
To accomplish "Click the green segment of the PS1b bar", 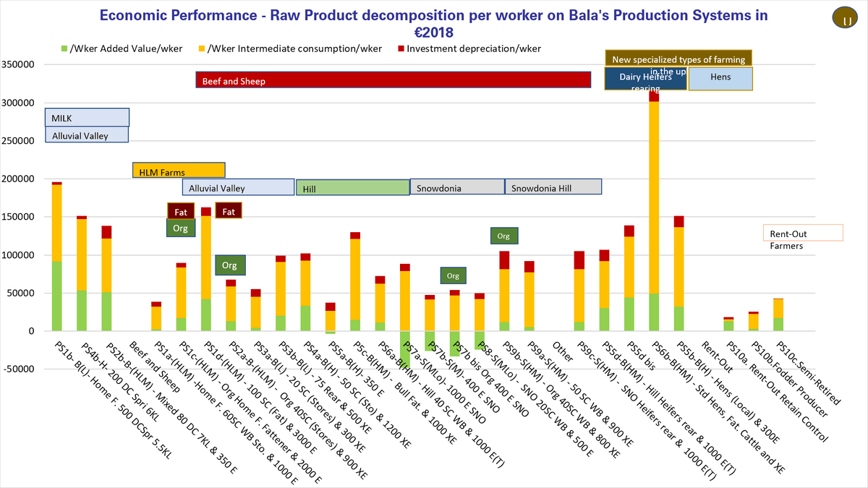I will [x=56, y=296].
